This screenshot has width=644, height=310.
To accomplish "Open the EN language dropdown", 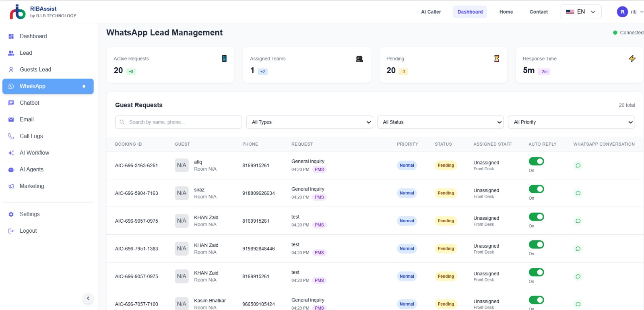I will coord(580,12).
